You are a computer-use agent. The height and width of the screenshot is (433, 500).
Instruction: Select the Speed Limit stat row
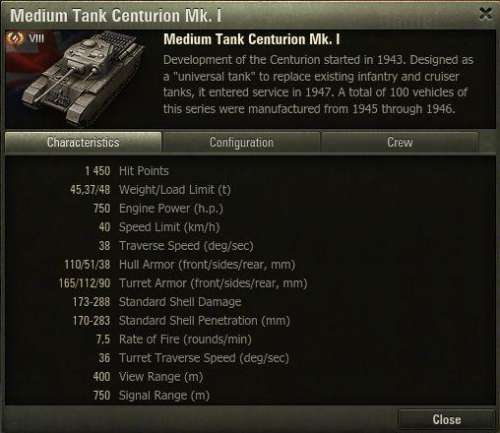coord(159,227)
